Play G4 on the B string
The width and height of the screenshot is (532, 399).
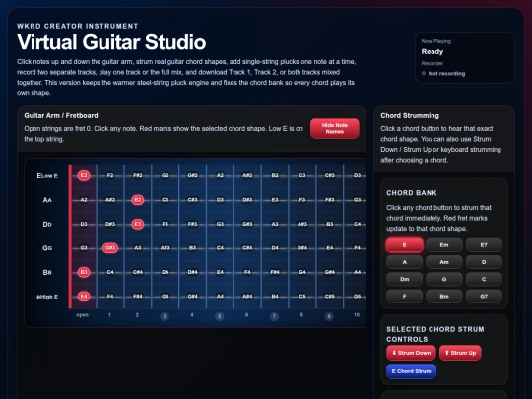pyautogui.click(x=302, y=272)
